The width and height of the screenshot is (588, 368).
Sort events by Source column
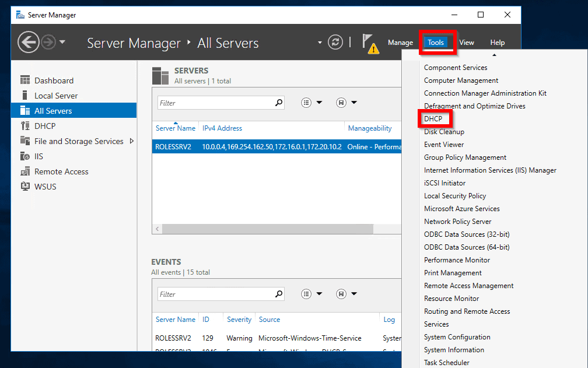[269, 320]
